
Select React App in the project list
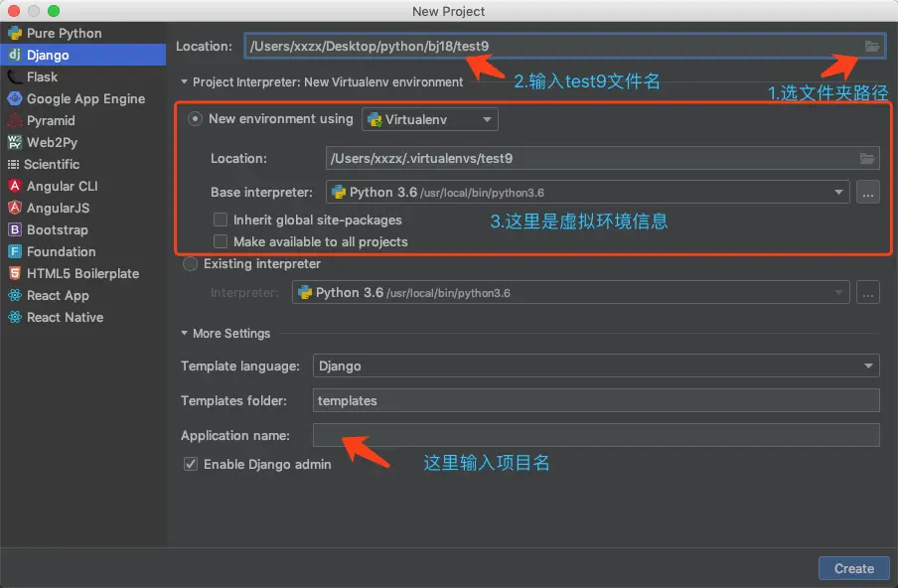pos(83,295)
